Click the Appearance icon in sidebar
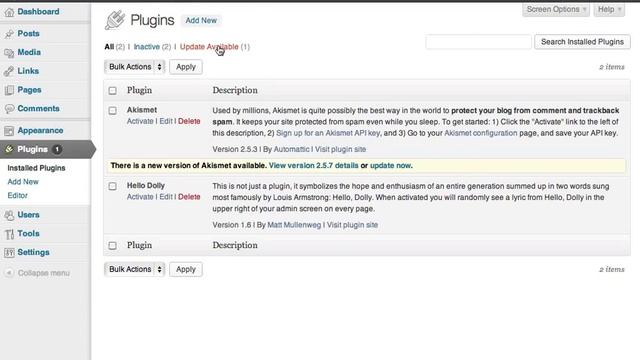Viewport: 640px width, 360px height. [x=9, y=131]
